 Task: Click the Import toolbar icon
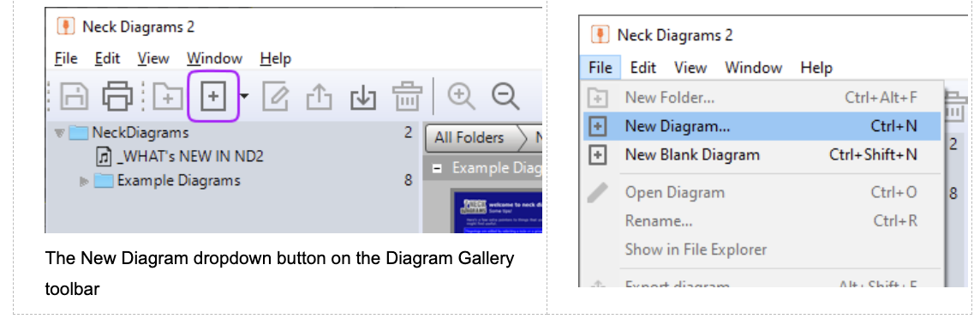(362, 96)
